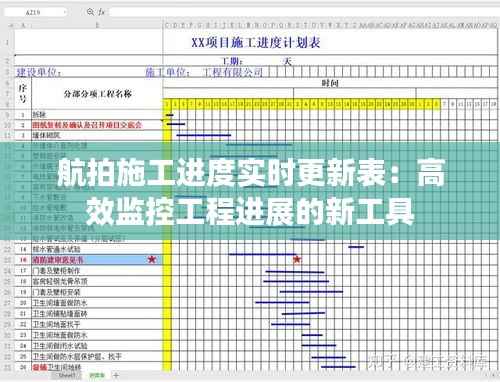Switch to the Sheet1 tab
Image resolution: width=500 pixels, height=382 pixels.
[66, 375]
